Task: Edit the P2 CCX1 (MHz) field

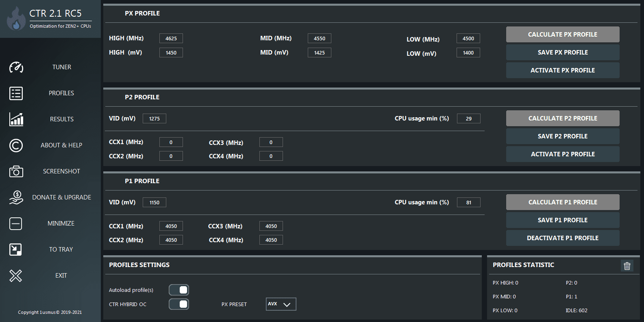Action: [171, 142]
